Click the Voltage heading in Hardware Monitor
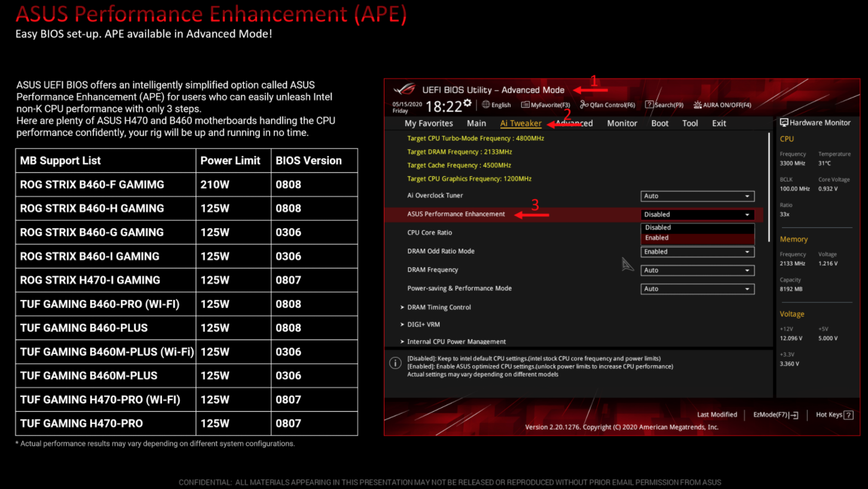Viewport: 868px width, 489px height. (x=792, y=314)
